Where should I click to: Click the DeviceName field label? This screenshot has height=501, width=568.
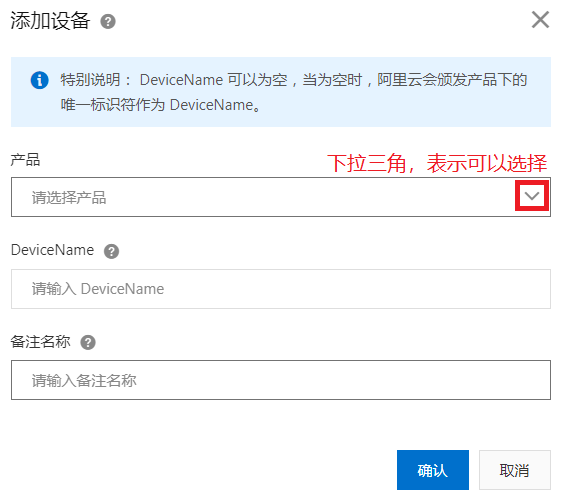[x=52, y=250]
